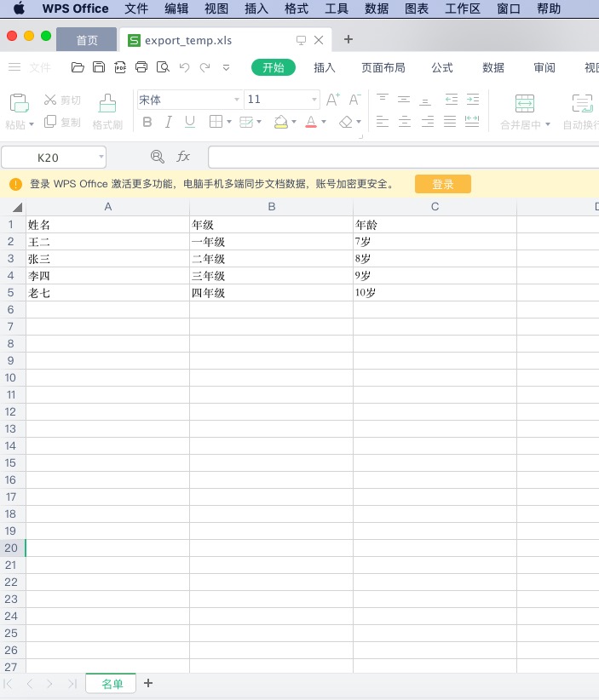Apply the red font color
Screen dimensions: 599x700
(x=311, y=122)
